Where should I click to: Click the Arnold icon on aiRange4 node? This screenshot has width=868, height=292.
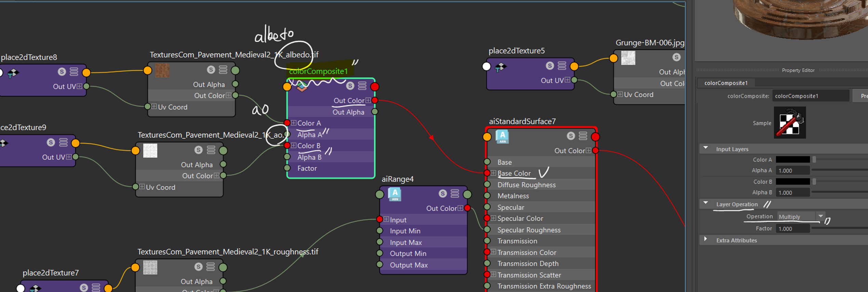[x=395, y=194]
